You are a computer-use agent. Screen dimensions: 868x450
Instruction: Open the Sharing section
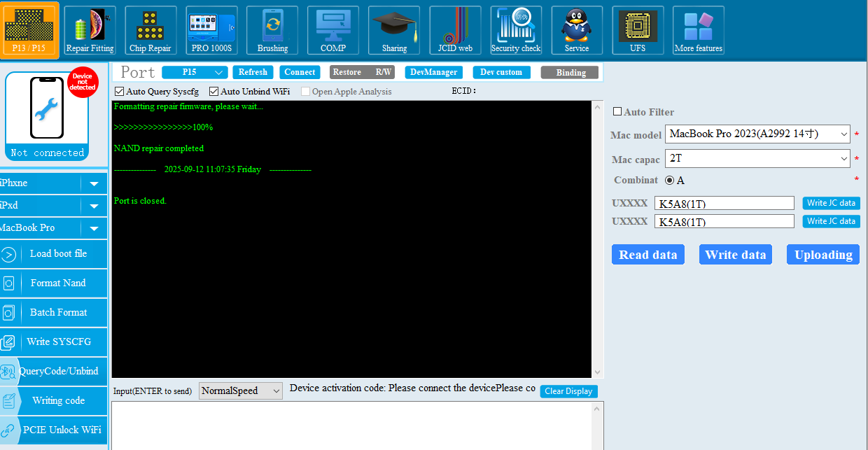tap(394, 30)
